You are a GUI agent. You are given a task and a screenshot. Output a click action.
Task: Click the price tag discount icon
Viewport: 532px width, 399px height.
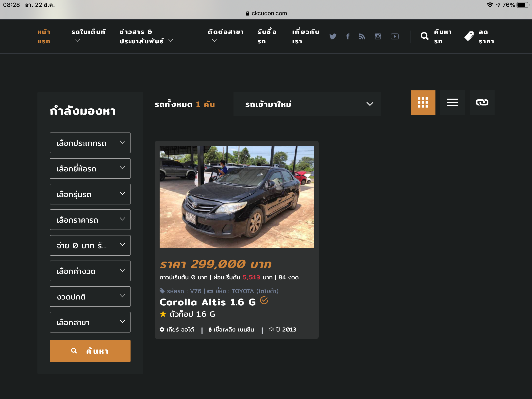(x=469, y=36)
